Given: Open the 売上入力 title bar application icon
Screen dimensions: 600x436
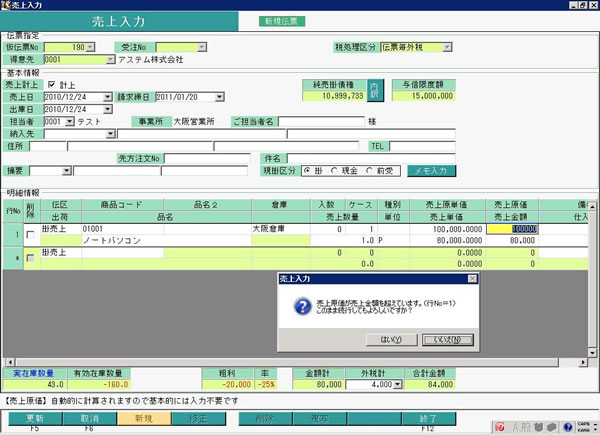Looking at the screenshot, I should click(x=5, y=5).
